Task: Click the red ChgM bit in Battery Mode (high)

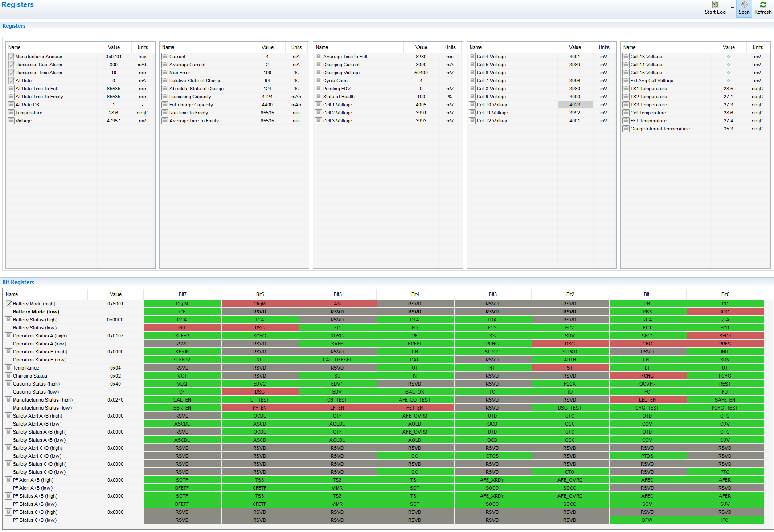Action: (260, 304)
